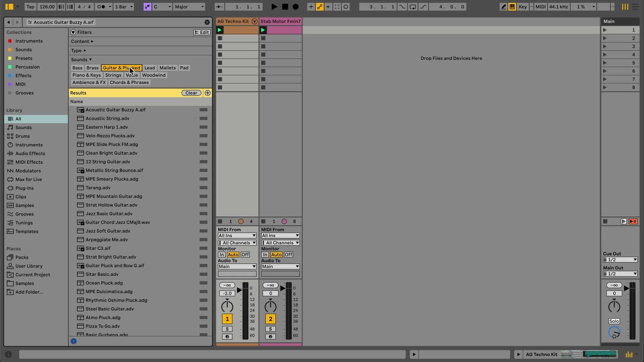
Task: Toggle the automation arm link icon
Action: click(320, 7)
